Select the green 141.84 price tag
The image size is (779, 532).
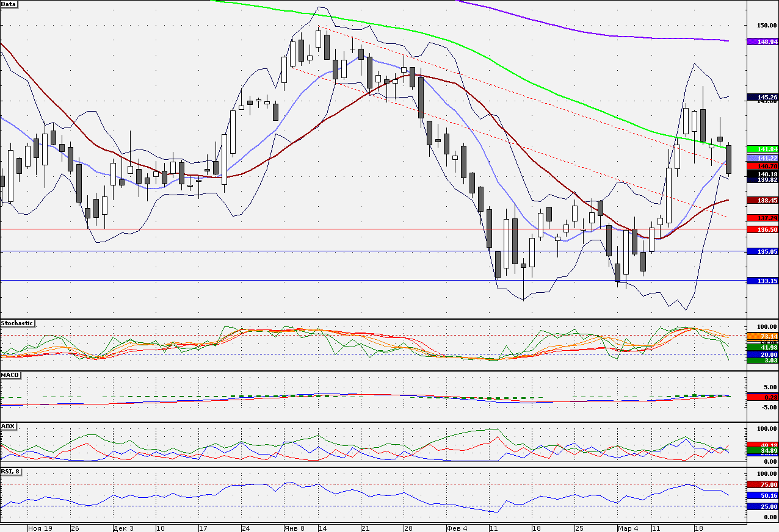(762, 149)
